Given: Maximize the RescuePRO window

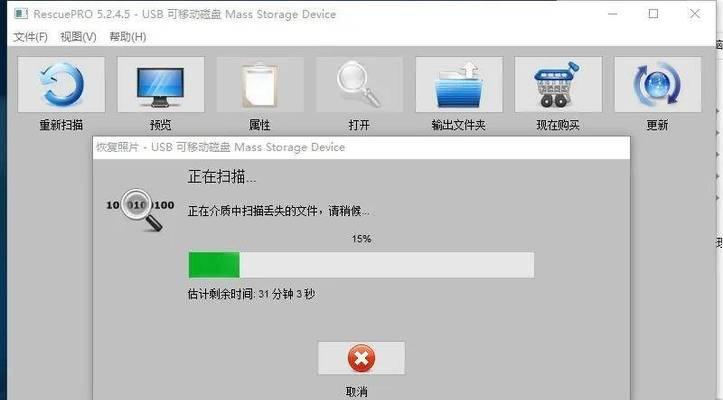Looking at the screenshot, I should click(x=653, y=14).
